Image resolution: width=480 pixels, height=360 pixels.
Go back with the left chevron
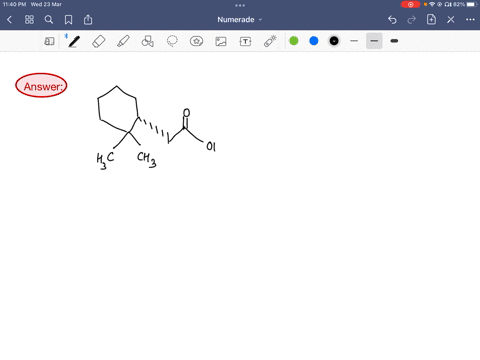(9, 20)
